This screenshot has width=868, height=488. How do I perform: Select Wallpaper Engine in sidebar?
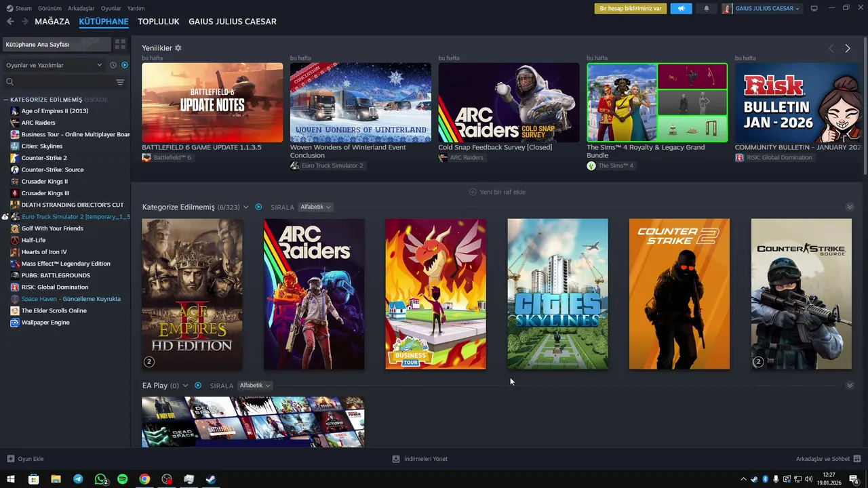click(x=45, y=323)
